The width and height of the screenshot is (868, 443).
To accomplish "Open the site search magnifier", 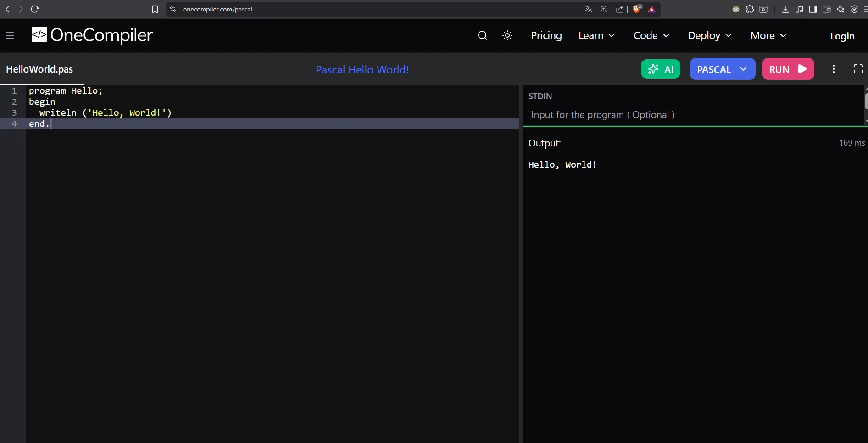I will pyautogui.click(x=482, y=35).
